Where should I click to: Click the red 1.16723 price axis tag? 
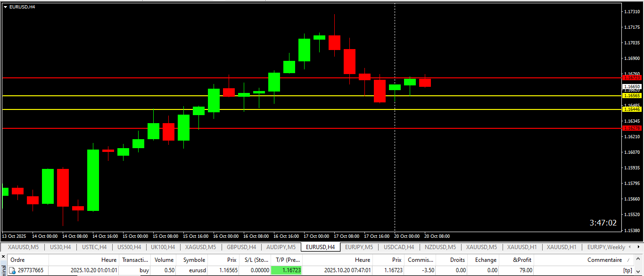coord(632,77)
